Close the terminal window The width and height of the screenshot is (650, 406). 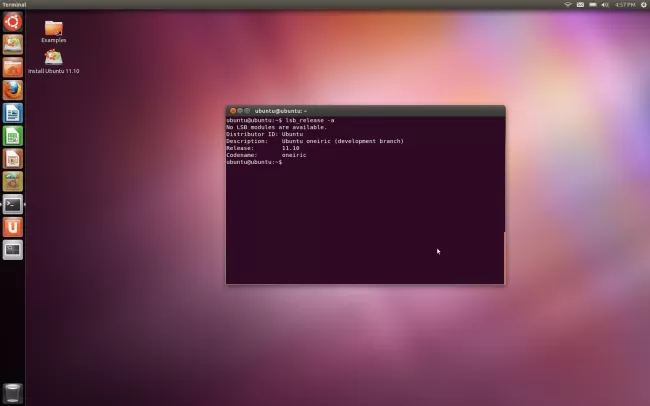point(233,111)
